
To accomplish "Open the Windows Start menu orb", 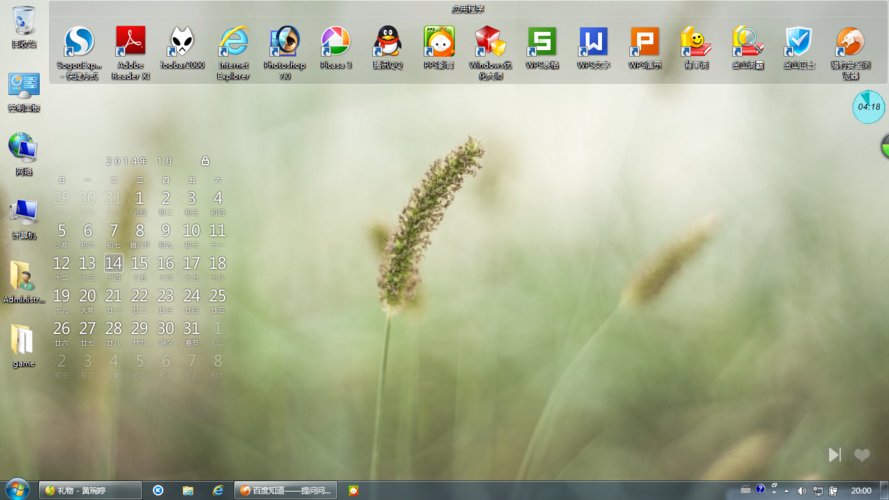I will (17, 490).
